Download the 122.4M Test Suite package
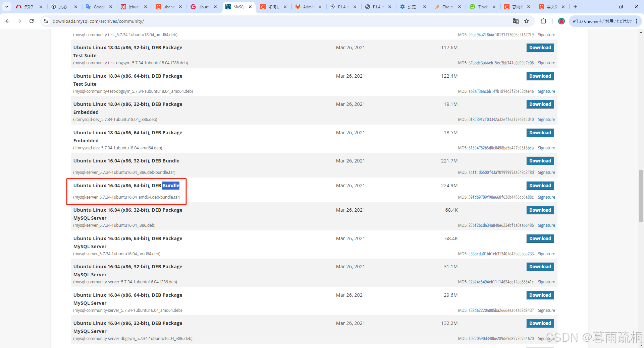Image resolution: width=644 pixels, height=348 pixels. click(540, 76)
